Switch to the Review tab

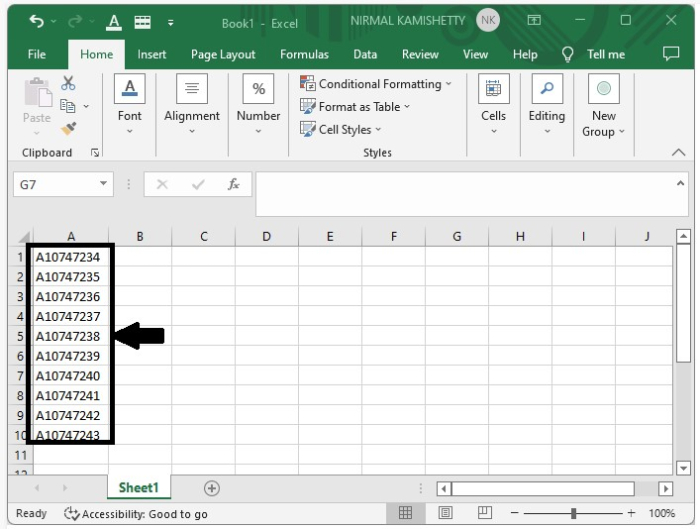click(x=420, y=54)
